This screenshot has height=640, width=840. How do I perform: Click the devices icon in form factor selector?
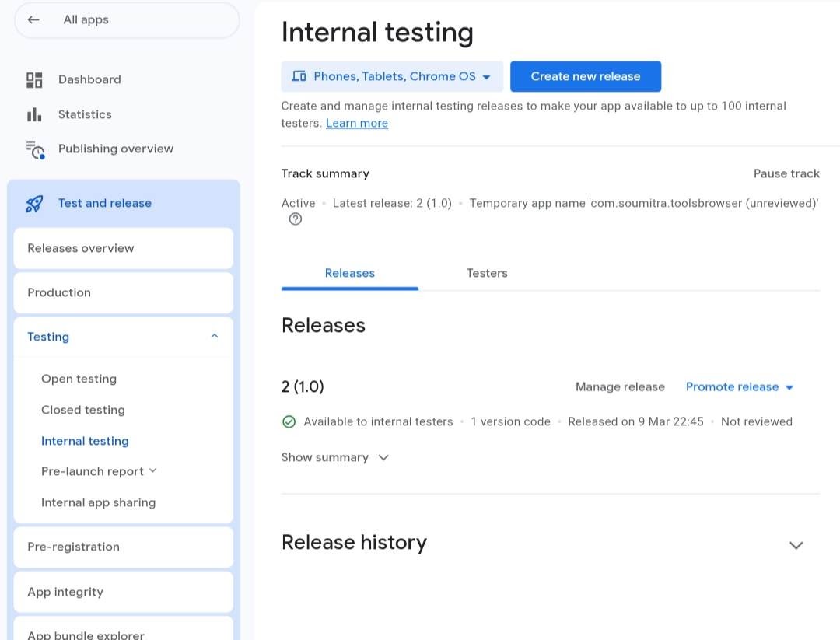(299, 76)
